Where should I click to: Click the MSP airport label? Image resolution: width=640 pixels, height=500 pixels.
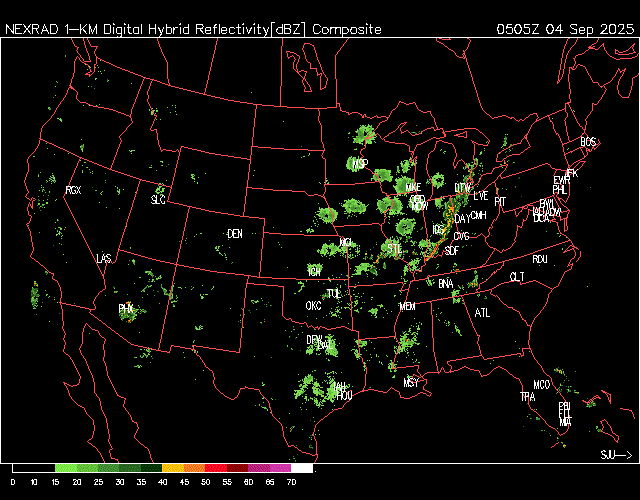point(360,164)
